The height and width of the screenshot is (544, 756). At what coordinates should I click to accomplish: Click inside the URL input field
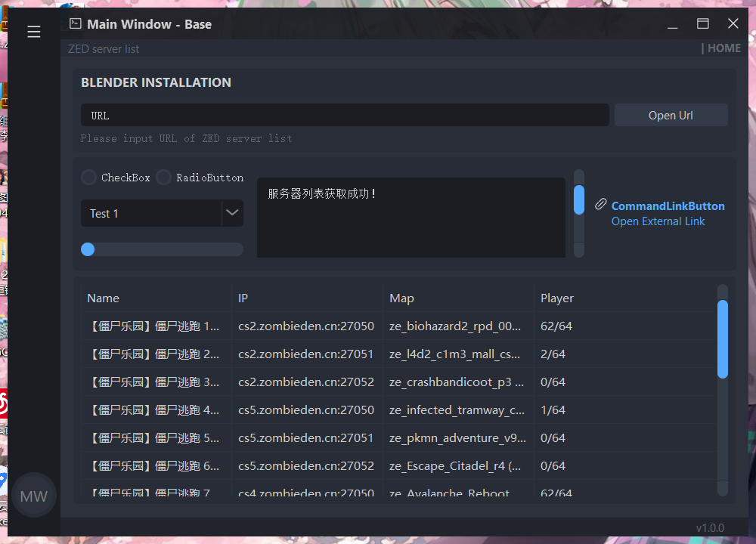(x=344, y=114)
